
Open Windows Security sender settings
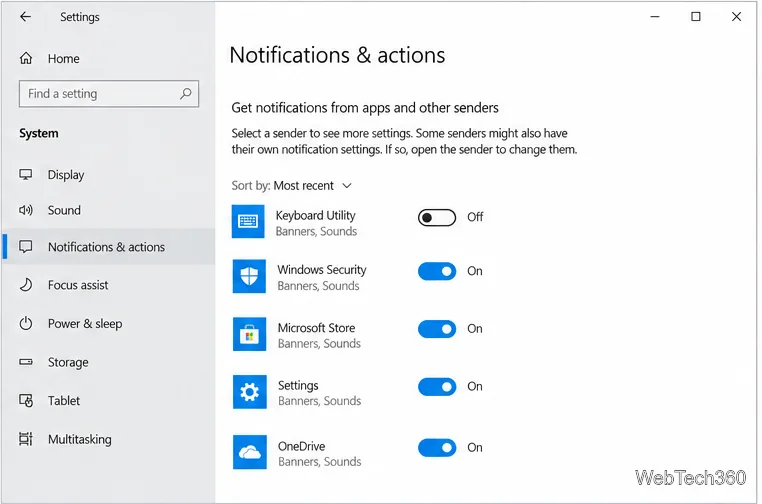click(321, 277)
